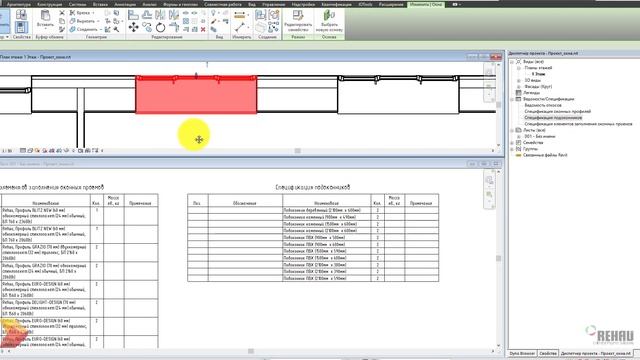Click the sheet view horizontal scrollbar thumb
This screenshot has height=360, width=640.
251,351
